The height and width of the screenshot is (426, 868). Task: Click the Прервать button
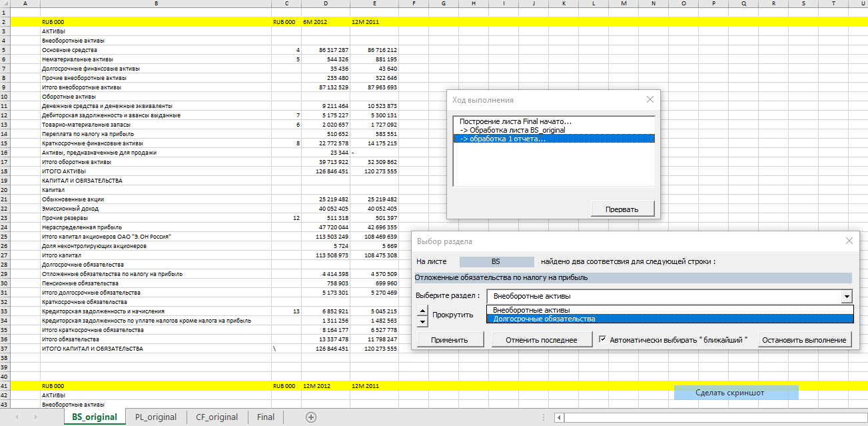tap(622, 209)
